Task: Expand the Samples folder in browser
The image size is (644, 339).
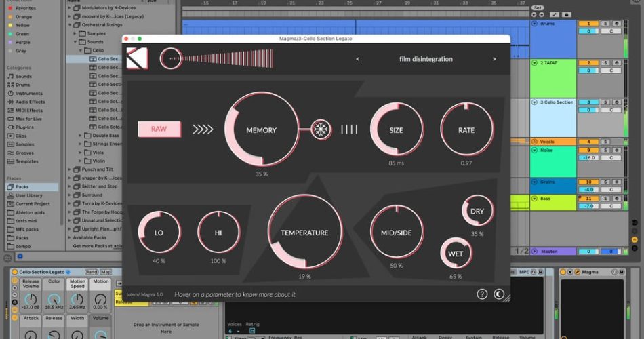Action: (75, 33)
